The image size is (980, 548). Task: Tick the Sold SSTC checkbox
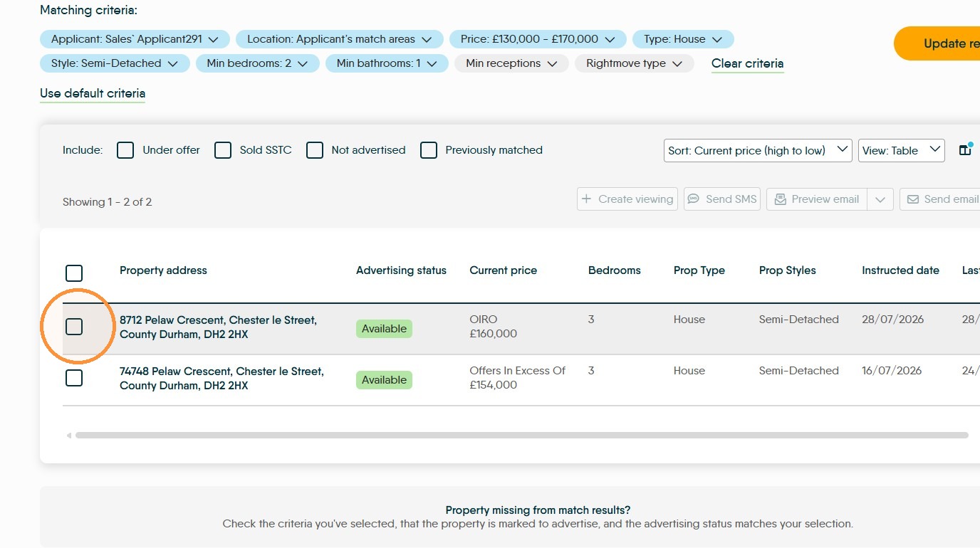pyautogui.click(x=223, y=150)
